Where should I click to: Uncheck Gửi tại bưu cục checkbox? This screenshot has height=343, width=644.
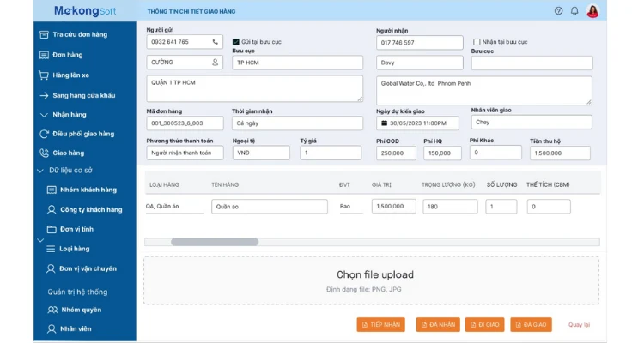coord(236,42)
